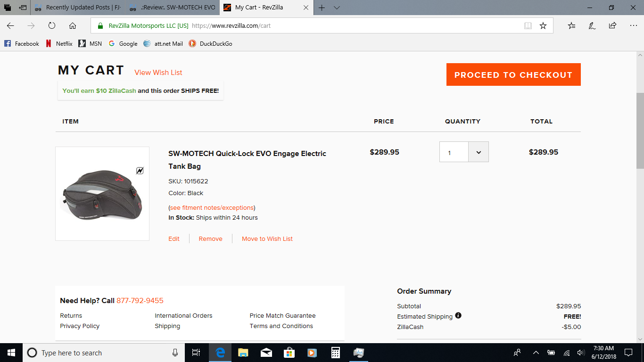Show hidden system tray icons

(536, 353)
